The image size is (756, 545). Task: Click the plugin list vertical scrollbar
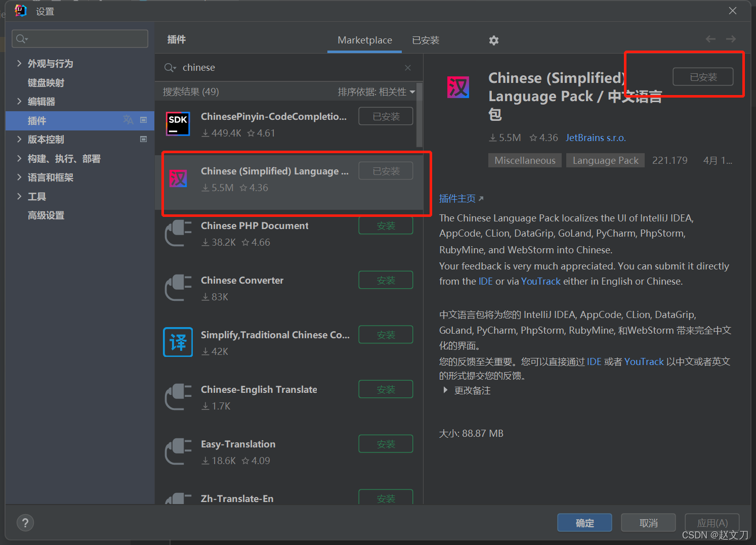click(419, 115)
